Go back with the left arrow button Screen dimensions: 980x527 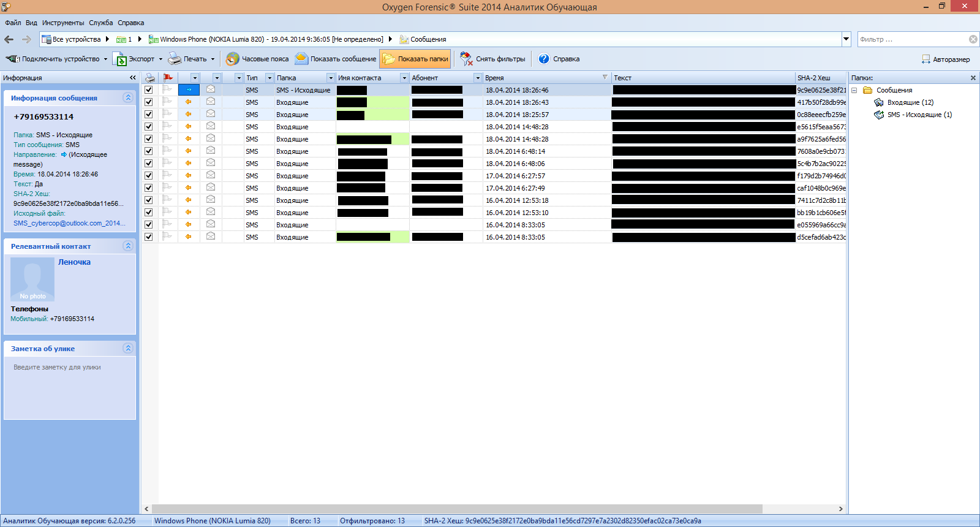tap(9, 39)
